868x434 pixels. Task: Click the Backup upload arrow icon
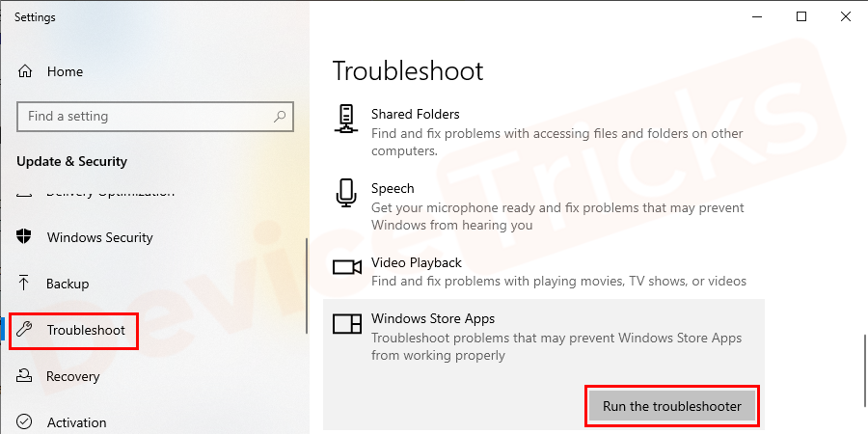(x=25, y=284)
